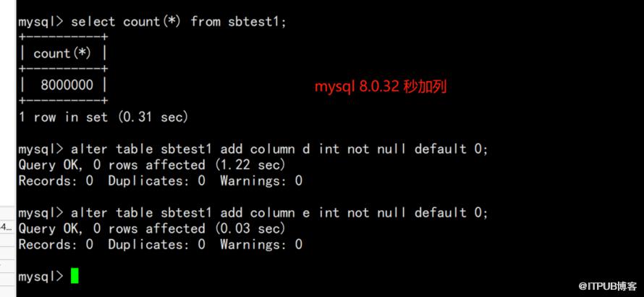
Task: Click the green terminal cursor block
Action: 75,276
